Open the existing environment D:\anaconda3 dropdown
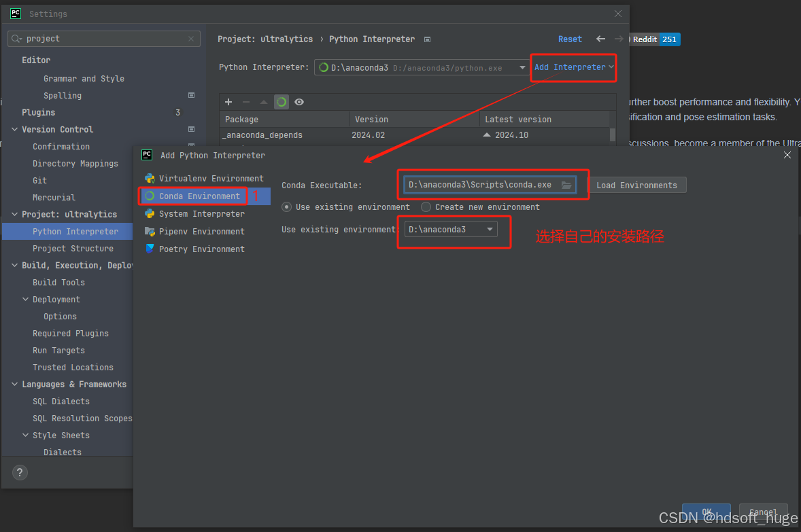The width and height of the screenshot is (801, 532). [451, 229]
